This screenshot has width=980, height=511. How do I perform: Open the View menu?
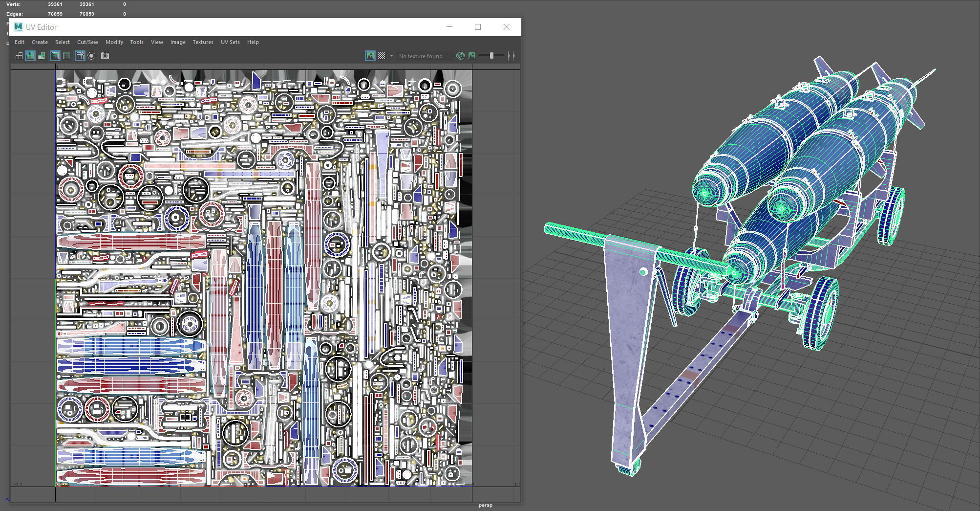[157, 42]
